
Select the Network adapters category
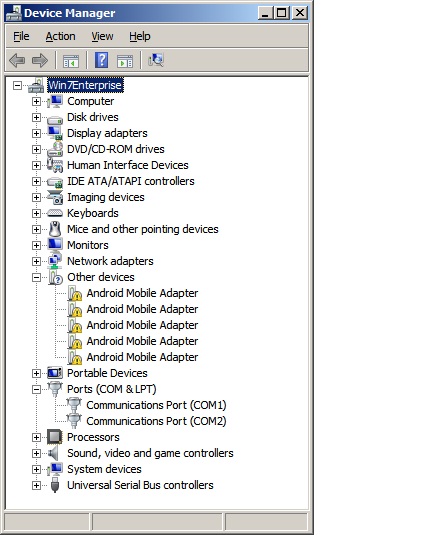click(110, 261)
